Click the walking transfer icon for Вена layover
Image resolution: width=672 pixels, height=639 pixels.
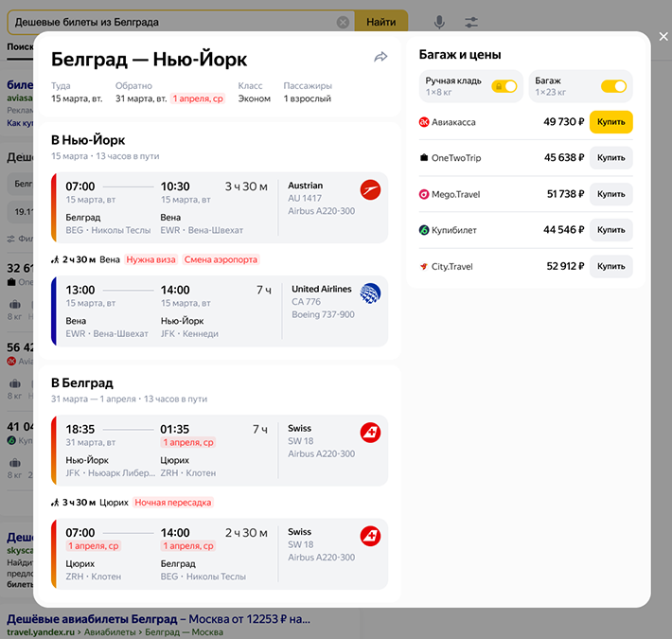(x=55, y=259)
